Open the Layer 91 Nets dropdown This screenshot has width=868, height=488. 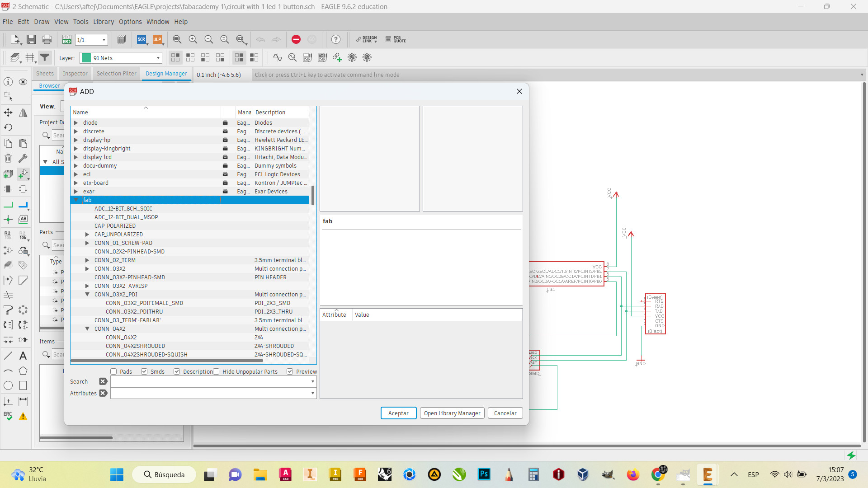point(158,58)
